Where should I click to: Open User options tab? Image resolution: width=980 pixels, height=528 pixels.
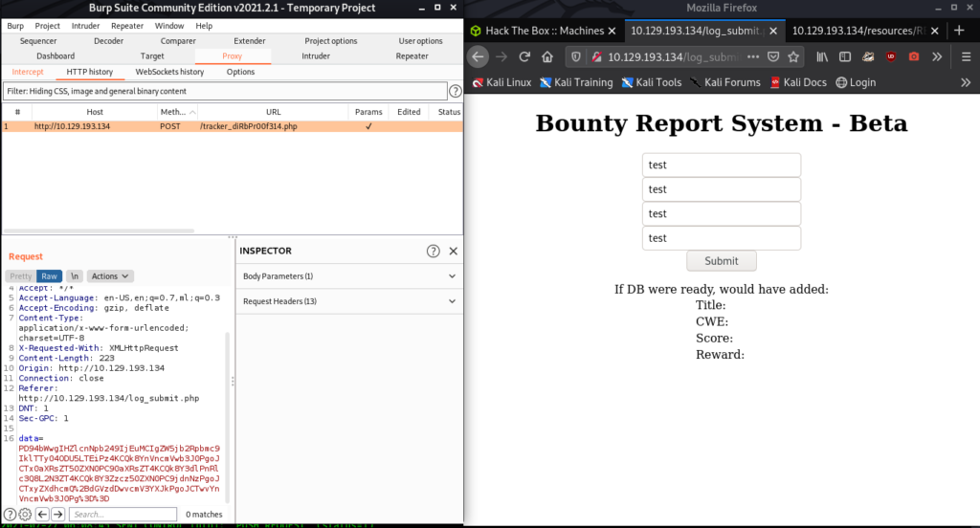point(421,40)
